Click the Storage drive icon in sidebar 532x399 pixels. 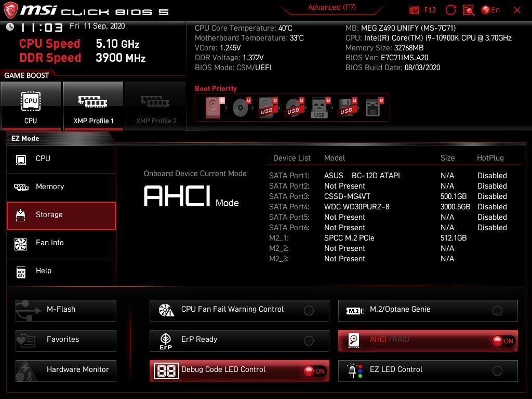[x=21, y=215]
